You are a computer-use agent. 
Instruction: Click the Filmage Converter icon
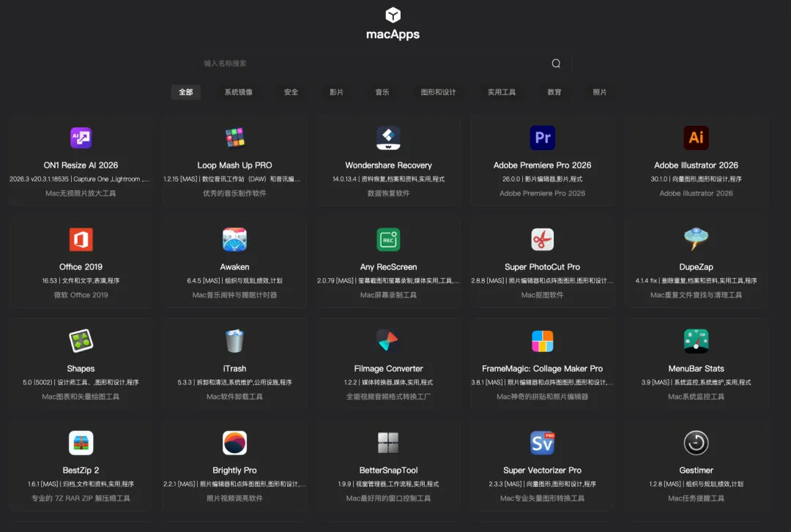[x=388, y=341]
